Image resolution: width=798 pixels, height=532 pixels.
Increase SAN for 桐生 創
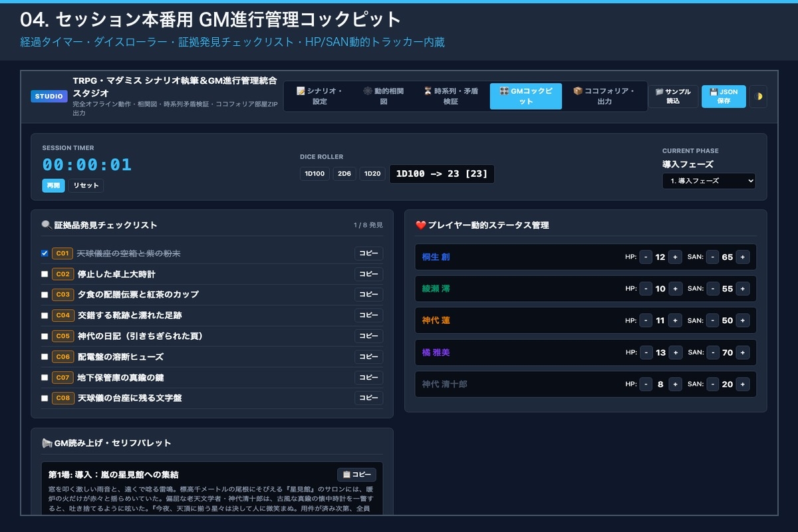point(743,257)
